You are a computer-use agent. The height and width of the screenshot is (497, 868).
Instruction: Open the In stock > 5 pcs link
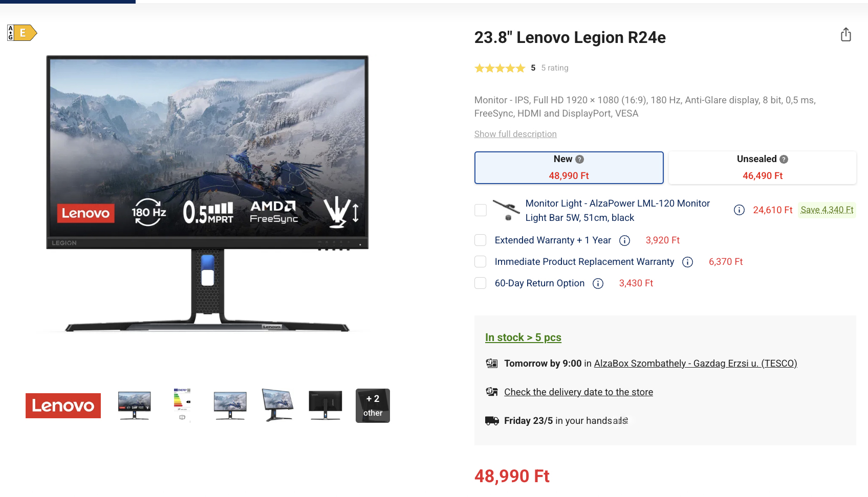(x=523, y=337)
